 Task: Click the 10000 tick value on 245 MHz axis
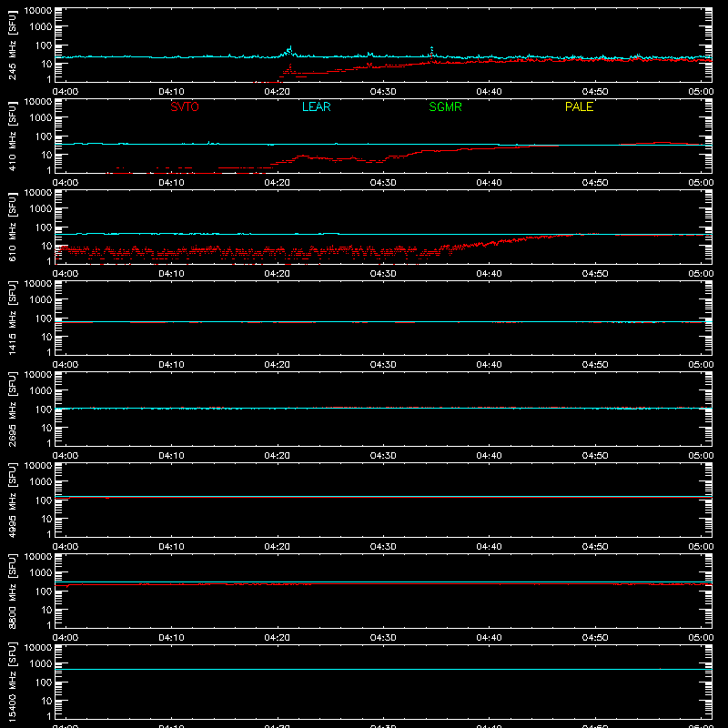tap(38, 11)
